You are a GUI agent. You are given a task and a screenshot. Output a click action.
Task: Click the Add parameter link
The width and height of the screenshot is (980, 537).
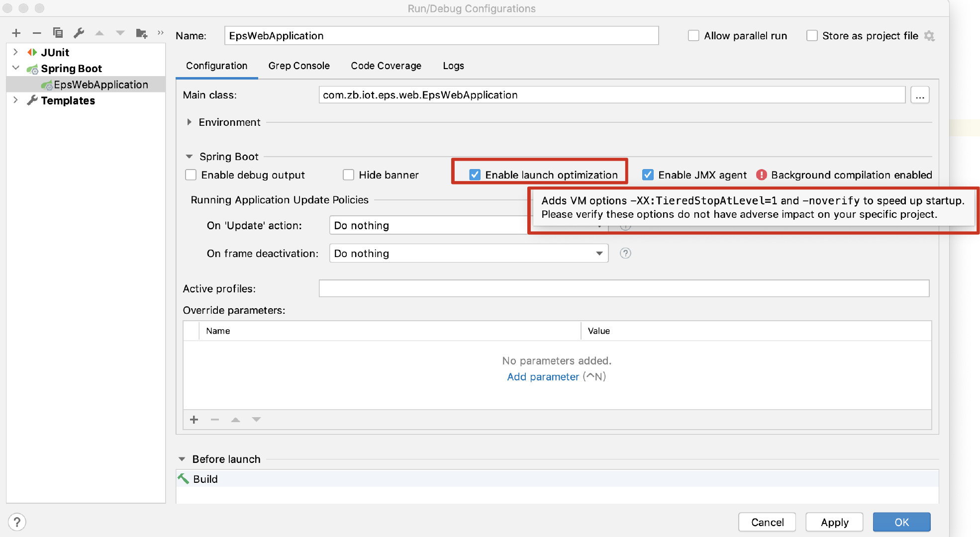tap(543, 377)
